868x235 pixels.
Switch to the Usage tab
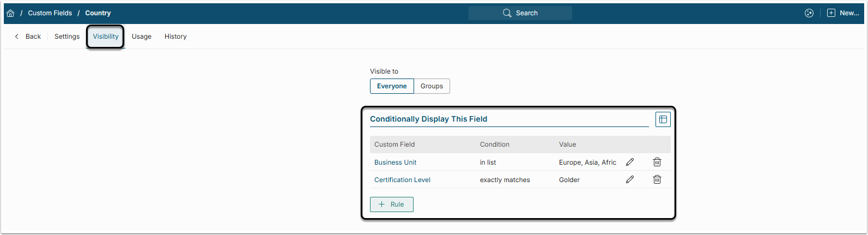(x=142, y=37)
